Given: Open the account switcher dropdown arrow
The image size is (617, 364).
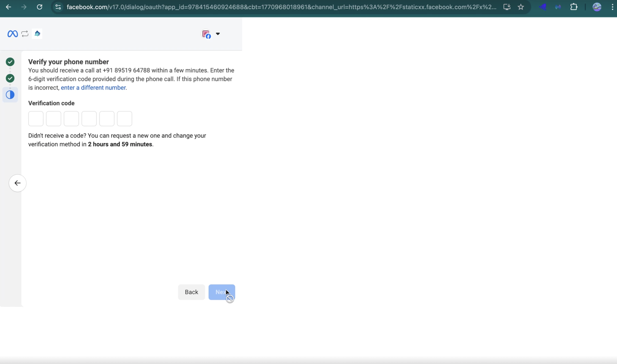Looking at the screenshot, I should [x=218, y=34].
